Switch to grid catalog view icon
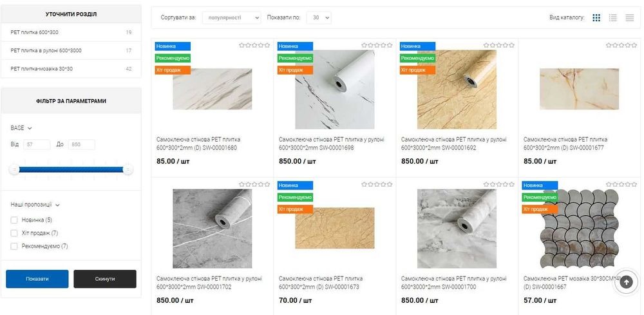The image size is (644, 315). (x=596, y=17)
